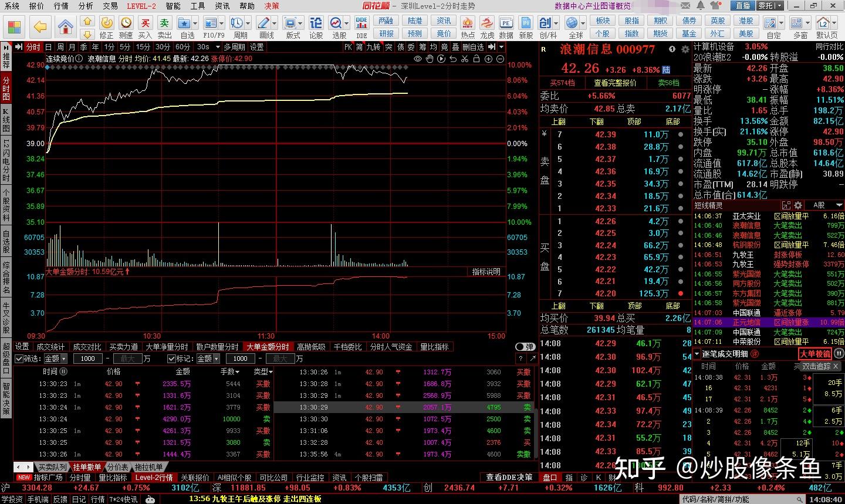The width and height of the screenshot is (845, 504).
Task: Open the 自选 watchlist folder icon
Action: 184,22
